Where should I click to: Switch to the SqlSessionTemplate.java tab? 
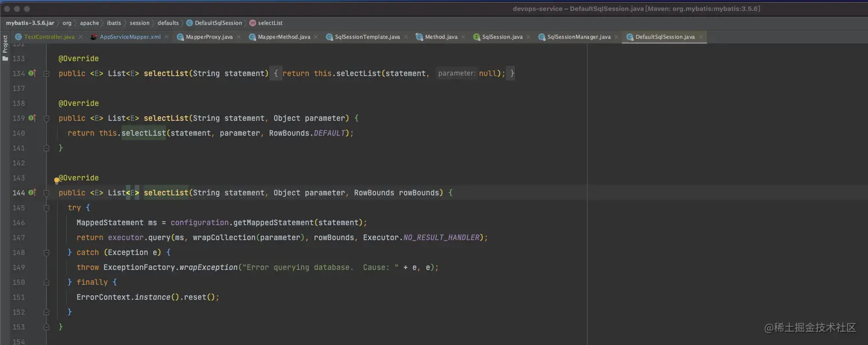367,37
